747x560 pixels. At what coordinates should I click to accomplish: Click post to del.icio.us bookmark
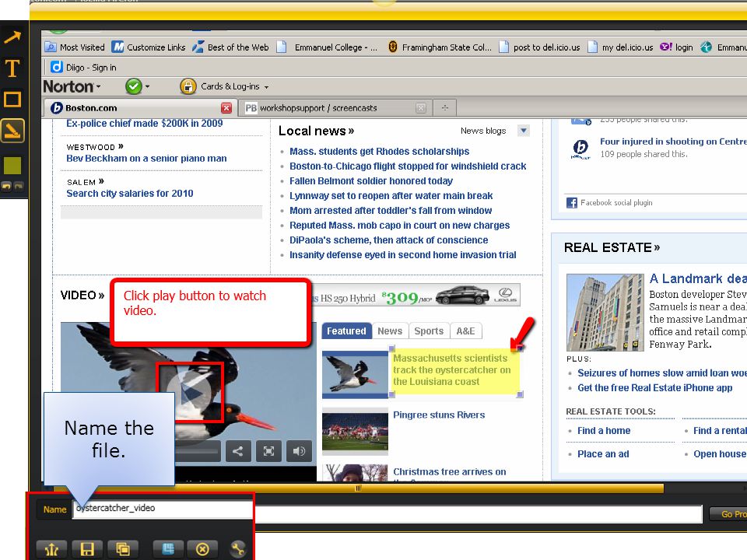(x=539, y=47)
